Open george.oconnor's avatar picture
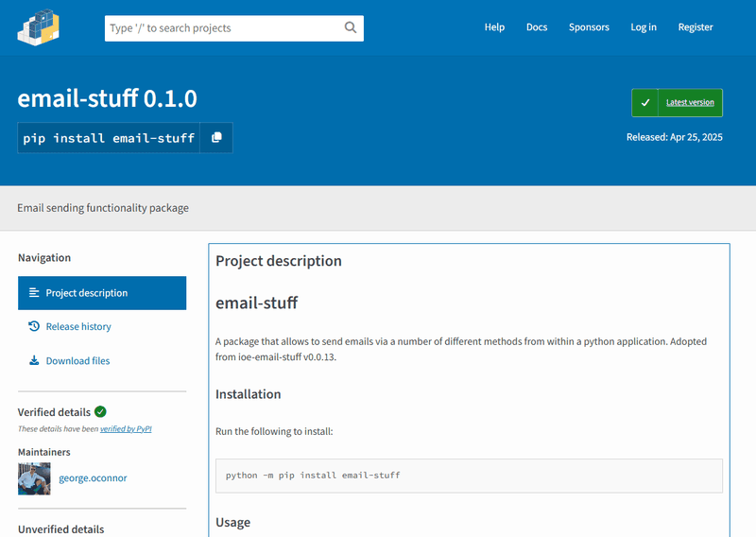 tap(34, 478)
